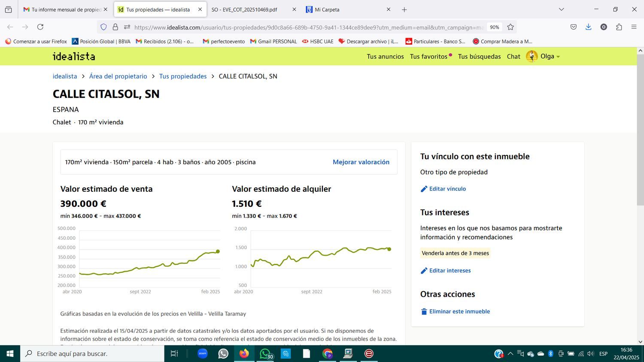Click the idealista logo in the header
The image size is (644, 362).
point(74,56)
